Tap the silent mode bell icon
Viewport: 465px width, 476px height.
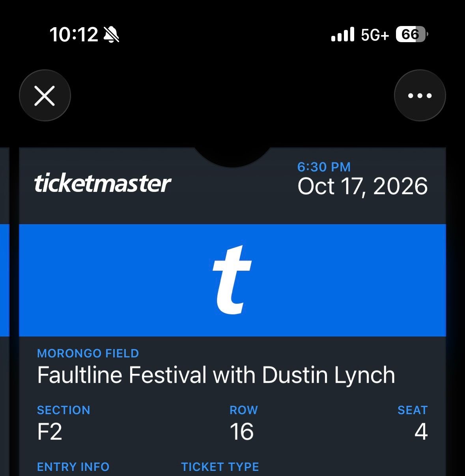[111, 35]
